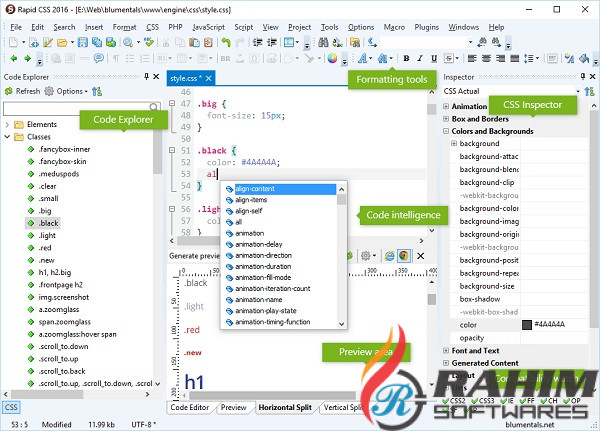Click the green Undo arrow icon
The image size is (600, 431).
[226, 42]
